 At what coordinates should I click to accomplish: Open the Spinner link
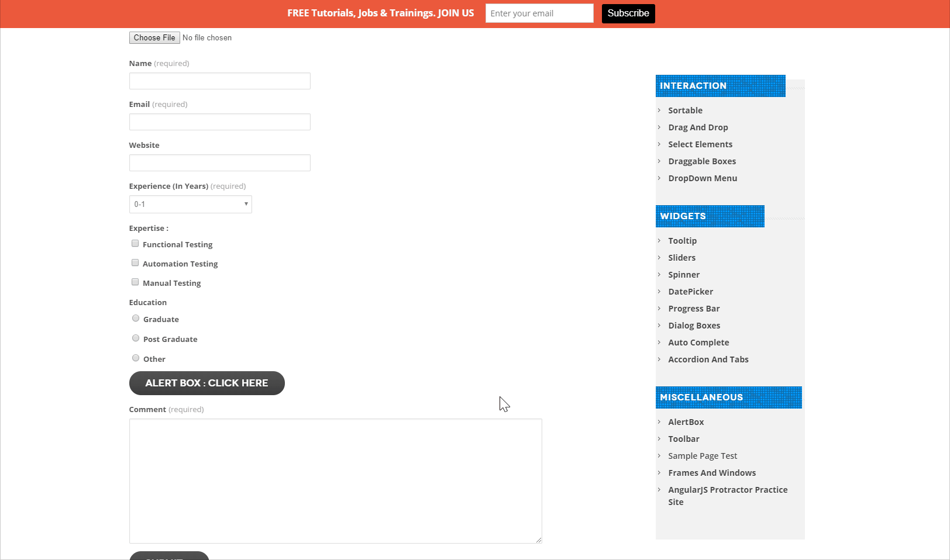pos(684,275)
